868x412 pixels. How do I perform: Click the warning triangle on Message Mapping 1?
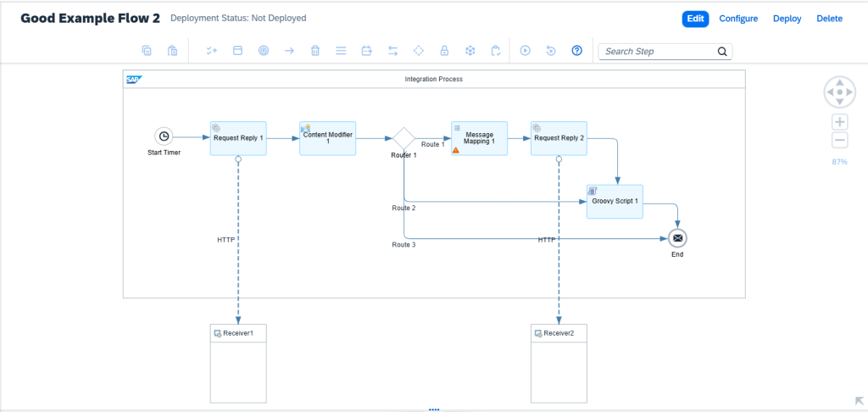click(456, 150)
